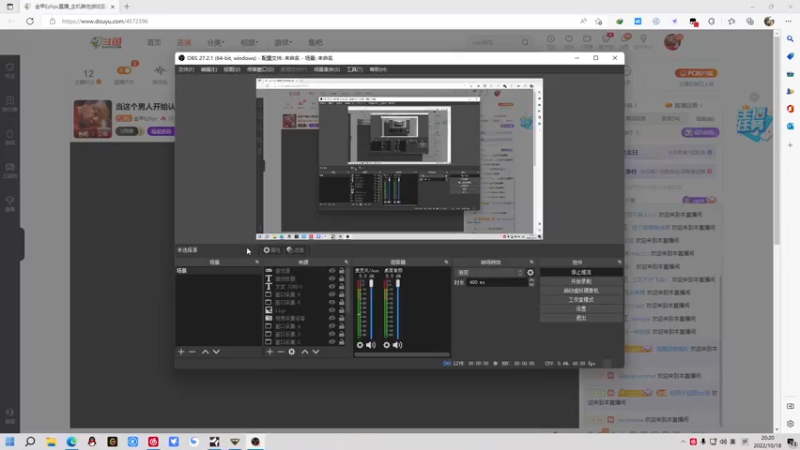
Task: Open OBS 编辑(E) menu
Action: point(209,69)
